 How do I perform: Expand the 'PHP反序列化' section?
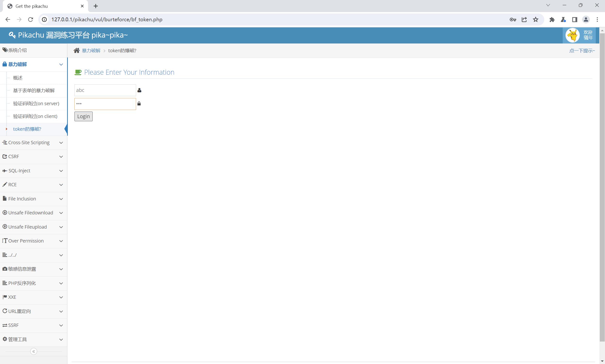pos(34,283)
